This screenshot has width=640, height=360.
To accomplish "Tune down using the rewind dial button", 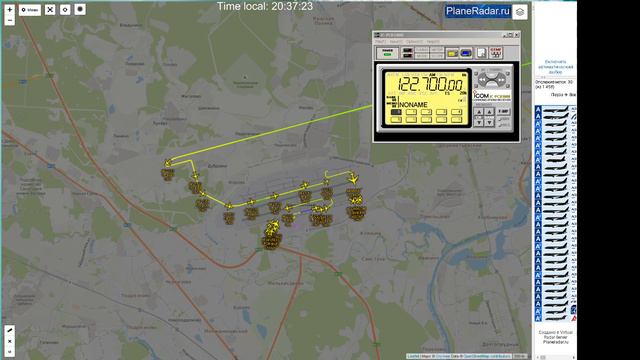I will coord(484,80).
